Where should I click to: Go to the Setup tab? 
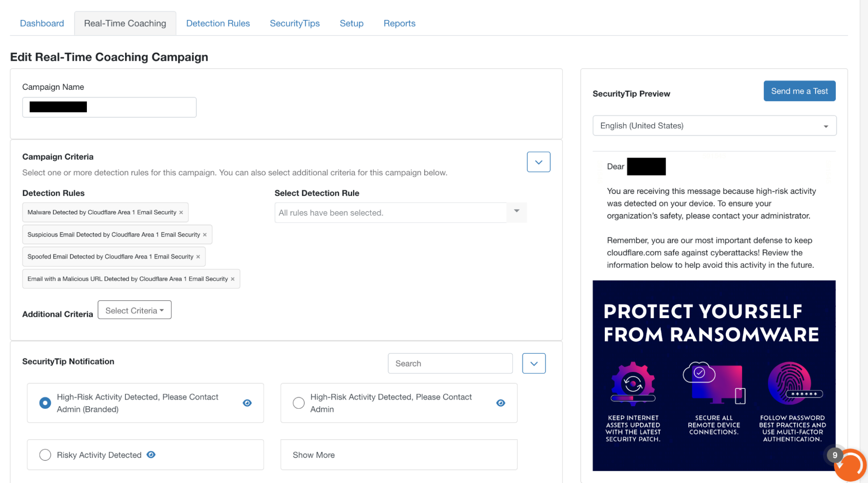coord(351,23)
